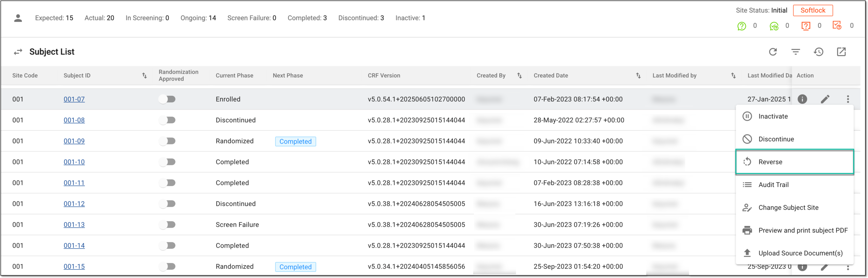Sort by Created Date column arrows

pos(638,76)
